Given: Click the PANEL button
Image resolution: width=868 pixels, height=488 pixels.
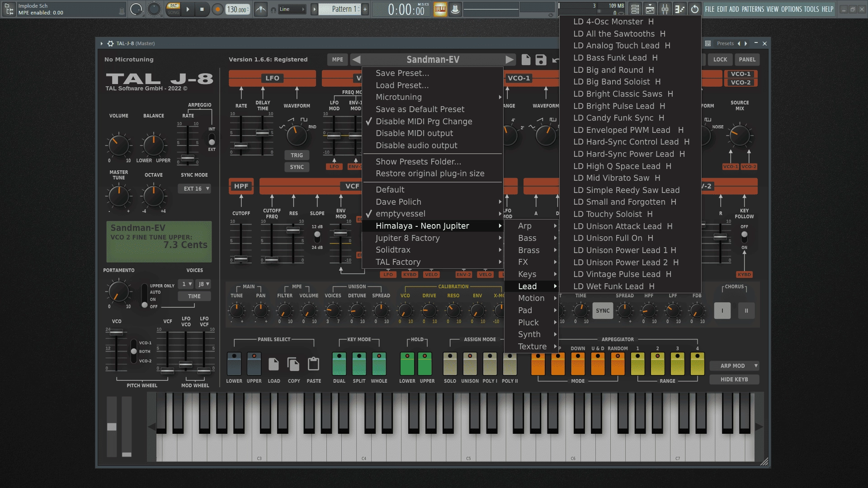Looking at the screenshot, I should pyautogui.click(x=747, y=60).
